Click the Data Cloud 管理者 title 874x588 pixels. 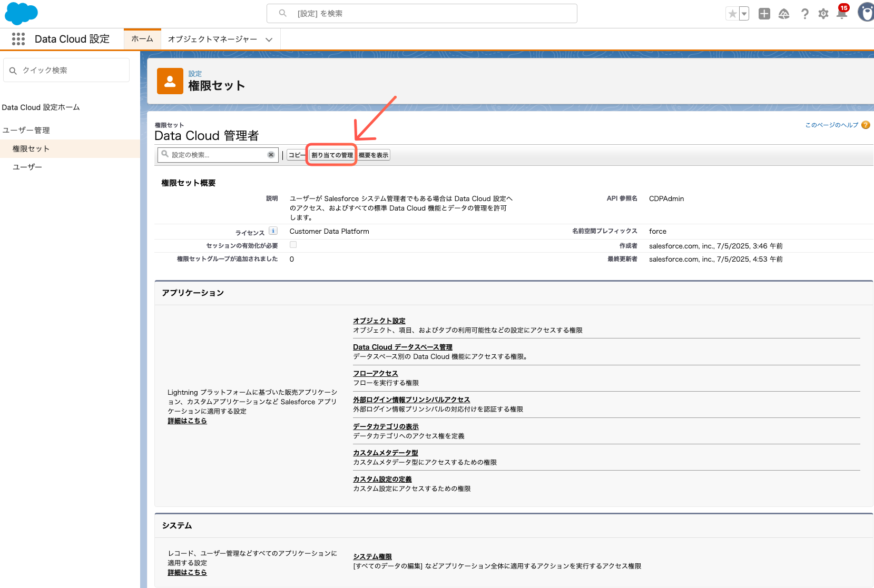click(207, 136)
